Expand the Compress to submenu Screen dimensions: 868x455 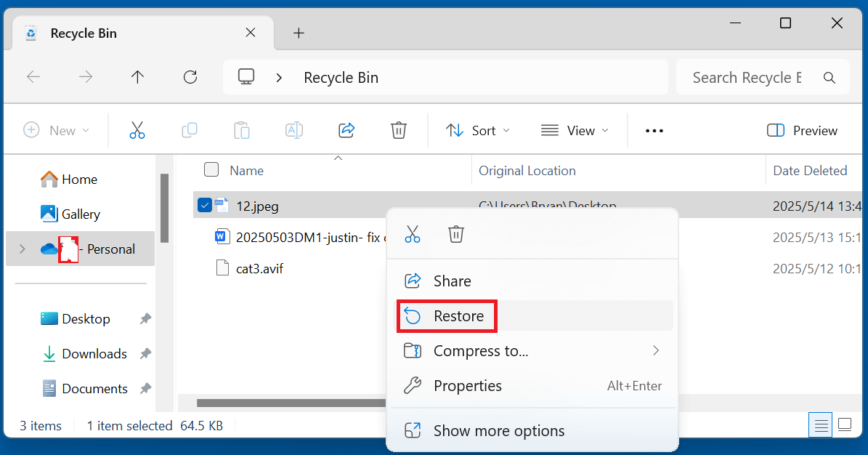(479, 350)
